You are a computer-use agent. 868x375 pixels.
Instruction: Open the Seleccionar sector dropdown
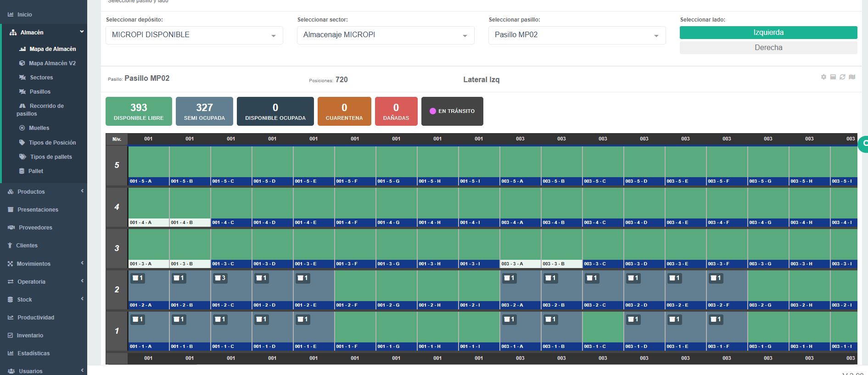pos(386,35)
